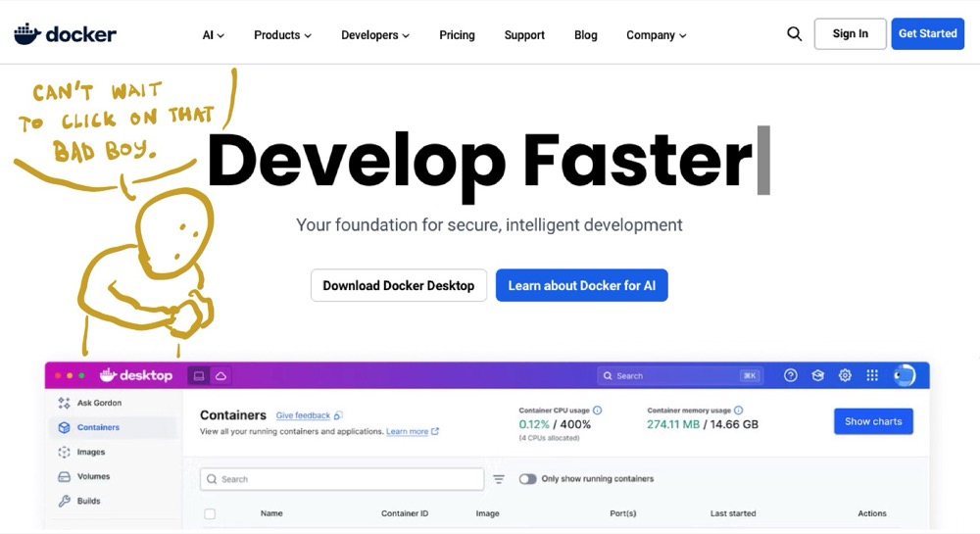Click the Container ID column header
The width and height of the screenshot is (980, 534).
click(405, 513)
